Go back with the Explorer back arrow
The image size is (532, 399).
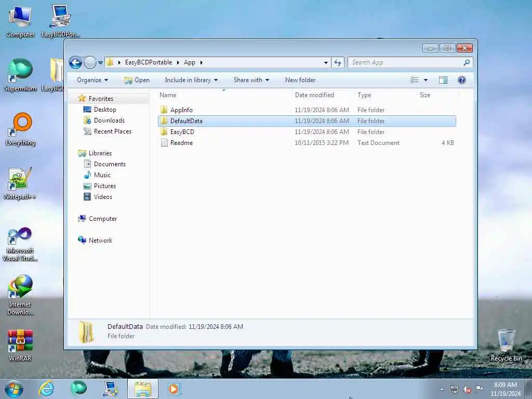(x=75, y=62)
